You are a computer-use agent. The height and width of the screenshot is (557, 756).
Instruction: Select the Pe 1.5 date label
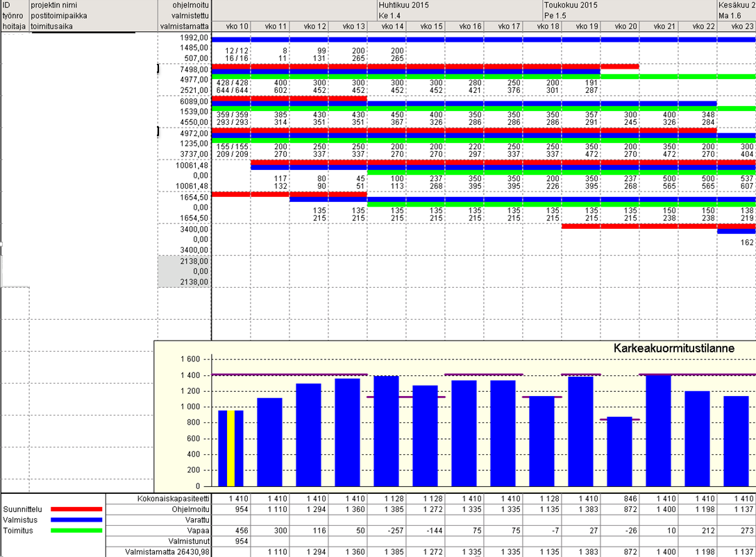[555, 16]
